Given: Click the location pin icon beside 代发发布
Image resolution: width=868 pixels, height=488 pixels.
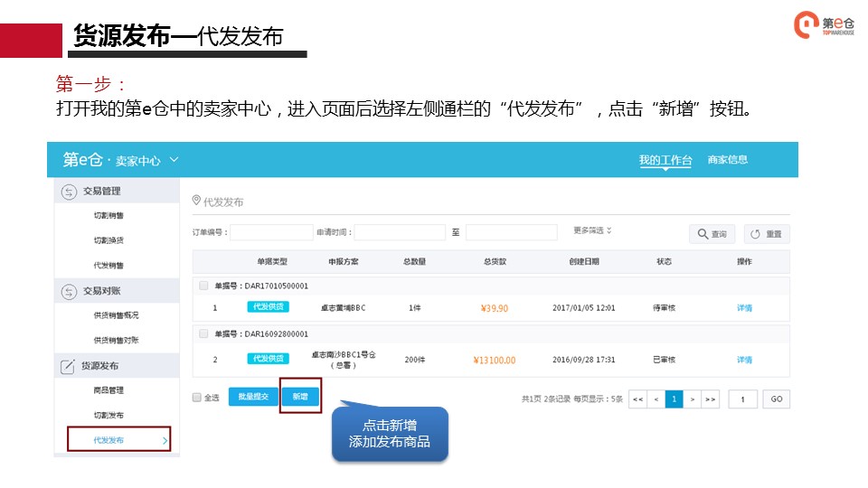Looking at the screenshot, I should (x=196, y=201).
